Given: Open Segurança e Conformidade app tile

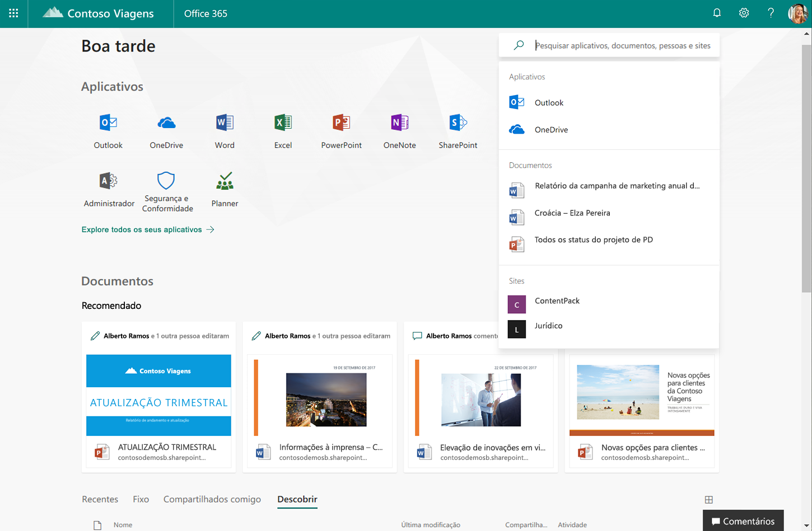Looking at the screenshot, I should click(x=167, y=191).
